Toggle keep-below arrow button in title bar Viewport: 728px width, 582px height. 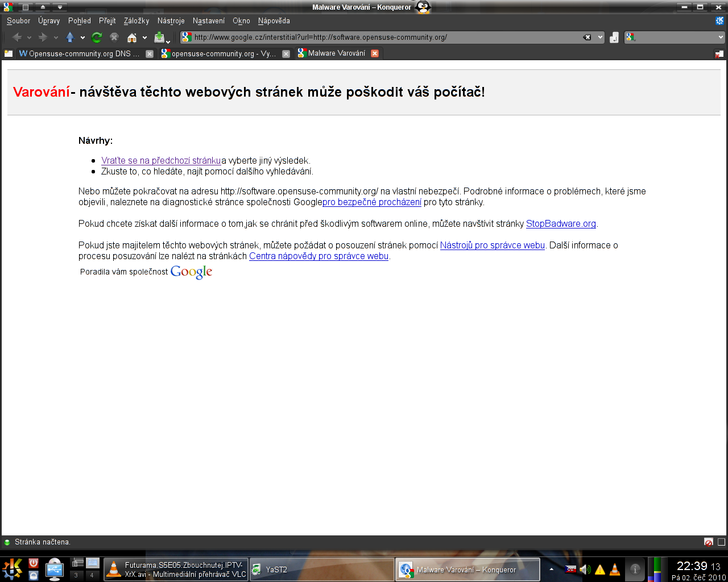pyautogui.click(x=60, y=7)
